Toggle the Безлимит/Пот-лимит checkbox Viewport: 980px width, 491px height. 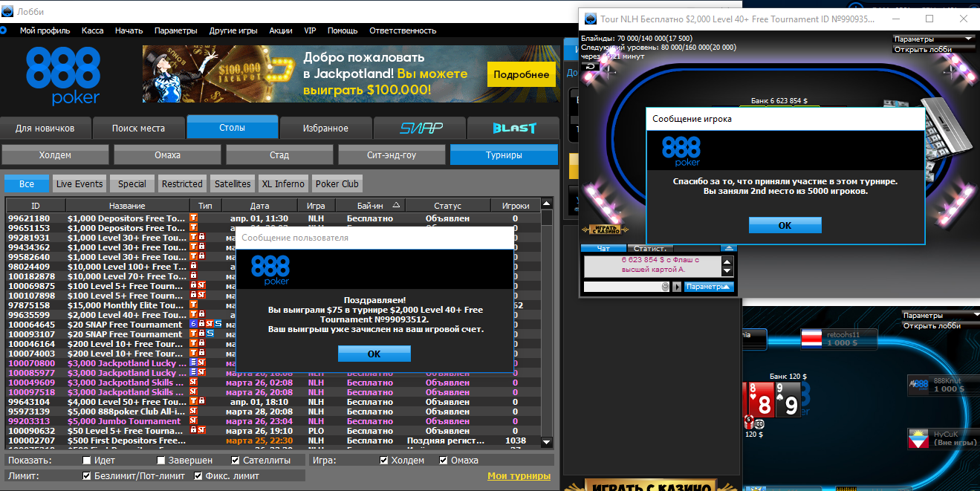(x=87, y=475)
